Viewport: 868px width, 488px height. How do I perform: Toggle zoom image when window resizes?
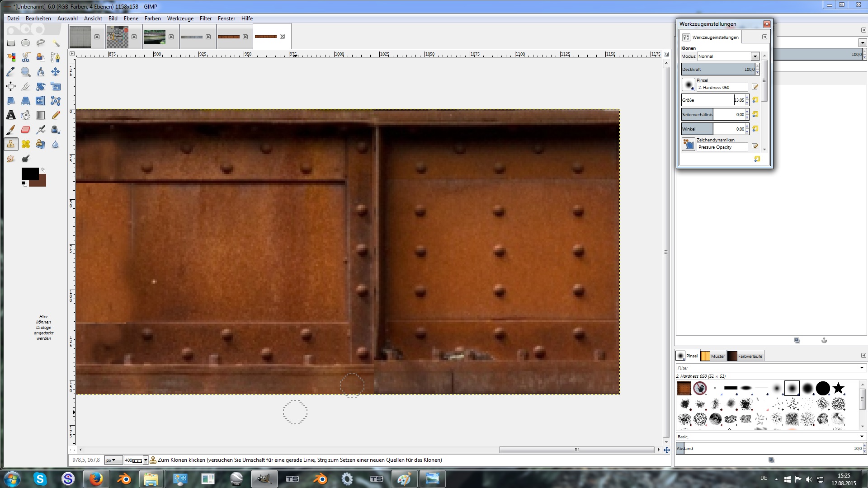pos(666,54)
